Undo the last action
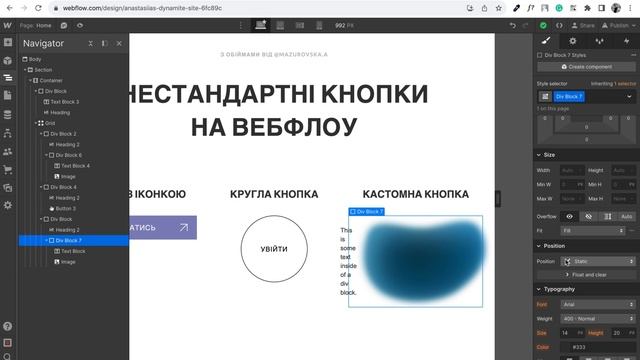Image resolution: width=640 pixels, height=360 pixels. coord(513,25)
